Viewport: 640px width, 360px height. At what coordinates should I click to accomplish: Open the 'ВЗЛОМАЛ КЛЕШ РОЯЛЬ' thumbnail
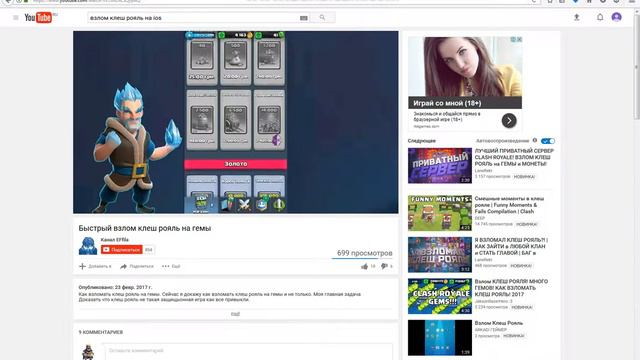[x=440, y=255]
